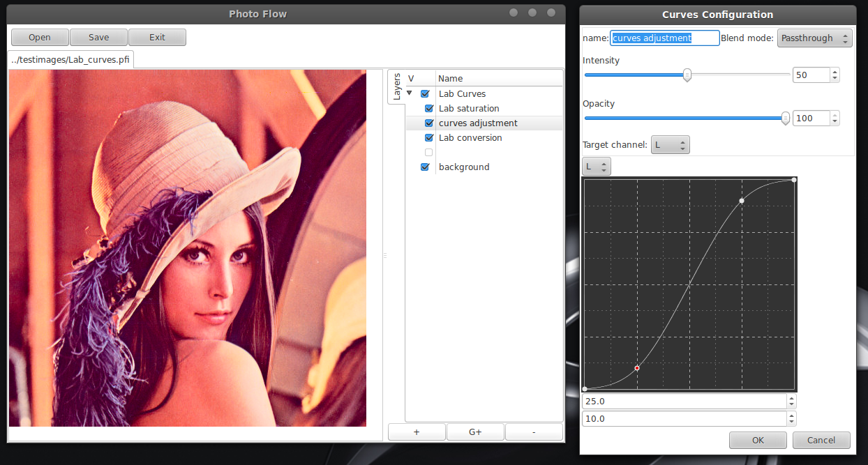This screenshot has width=868, height=465.
Task: Click the Curves Configuration title bar
Action: click(717, 15)
